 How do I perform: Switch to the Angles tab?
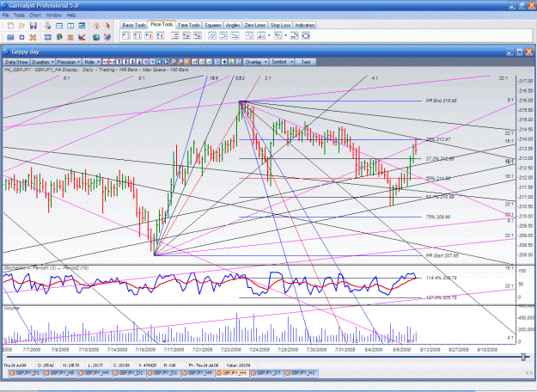click(x=233, y=25)
